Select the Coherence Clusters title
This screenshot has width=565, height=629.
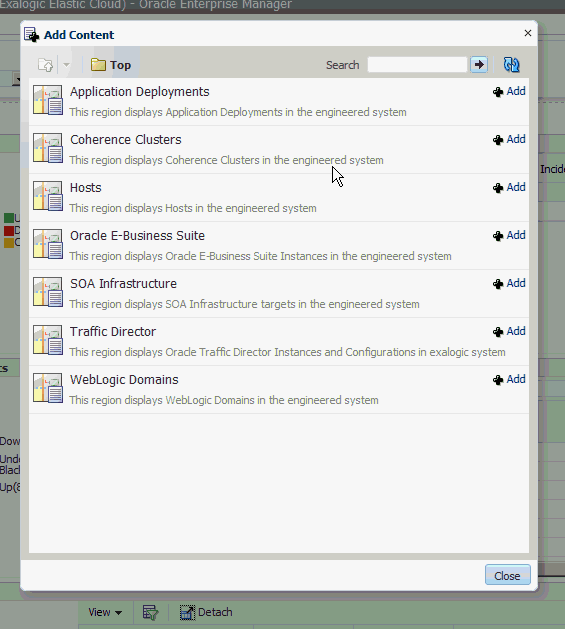tap(126, 140)
